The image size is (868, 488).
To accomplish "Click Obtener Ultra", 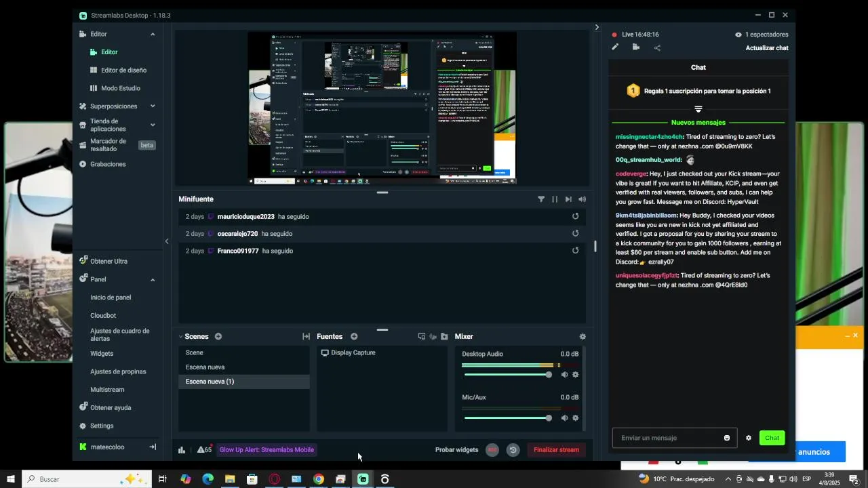I will [x=108, y=261].
